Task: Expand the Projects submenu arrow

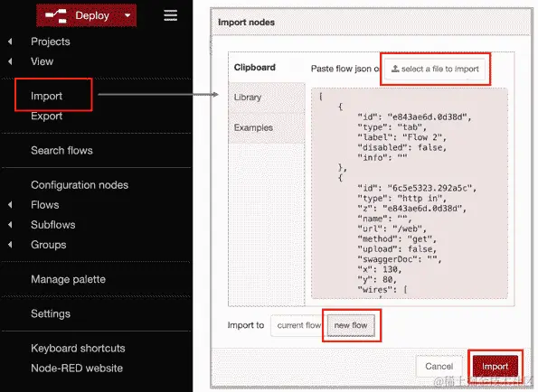Action: click(x=10, y=42)
